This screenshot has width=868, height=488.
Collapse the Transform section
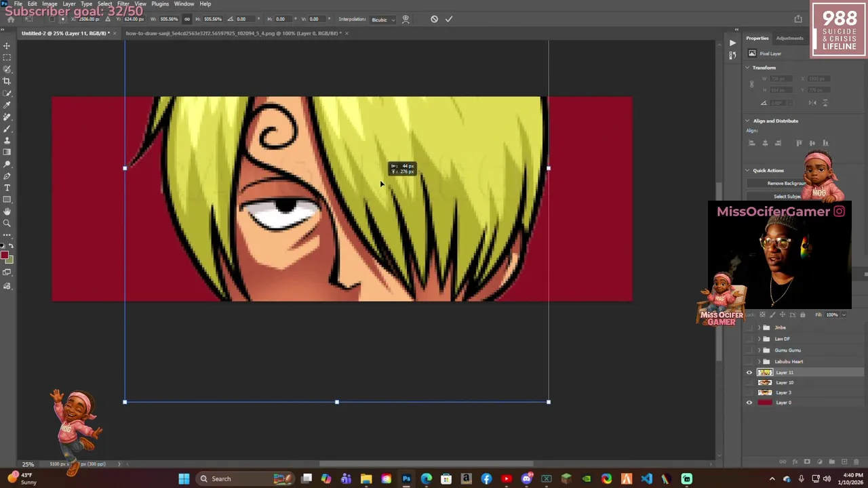pyautogui.click(x=747, y=68)
